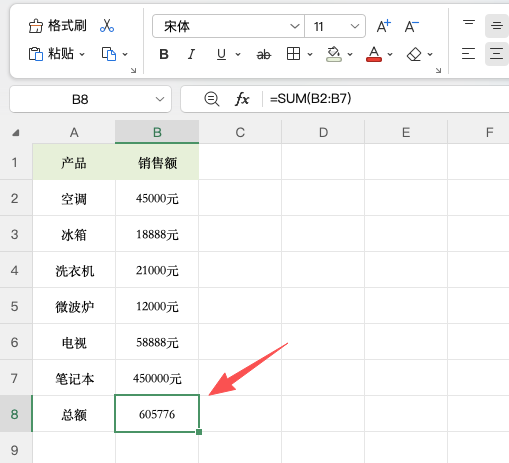Click the Clear eraser icon
The width and height of the screenshot is (509, 463).
point(414,54)
